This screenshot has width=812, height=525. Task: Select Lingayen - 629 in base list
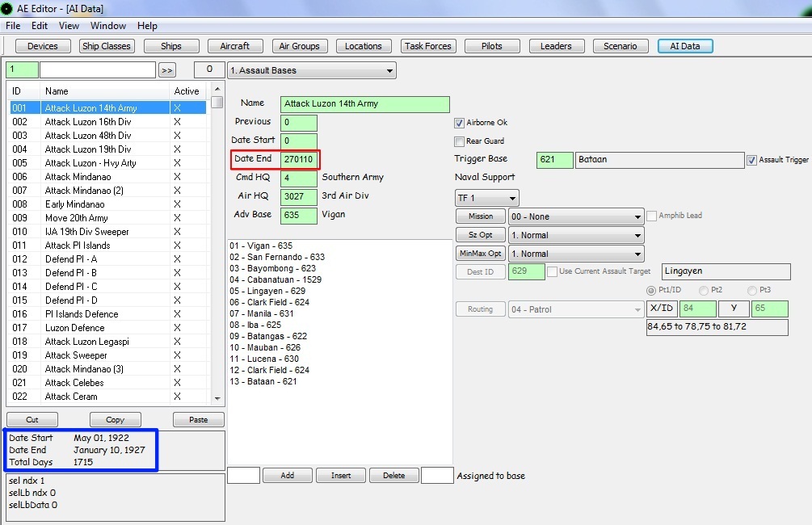[x=267, y=291]
